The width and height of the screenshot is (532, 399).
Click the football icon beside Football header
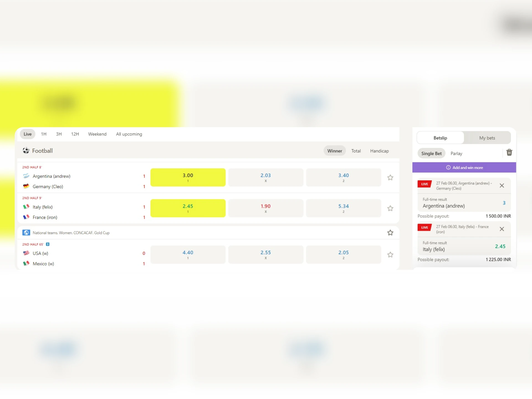coord(26,151)
